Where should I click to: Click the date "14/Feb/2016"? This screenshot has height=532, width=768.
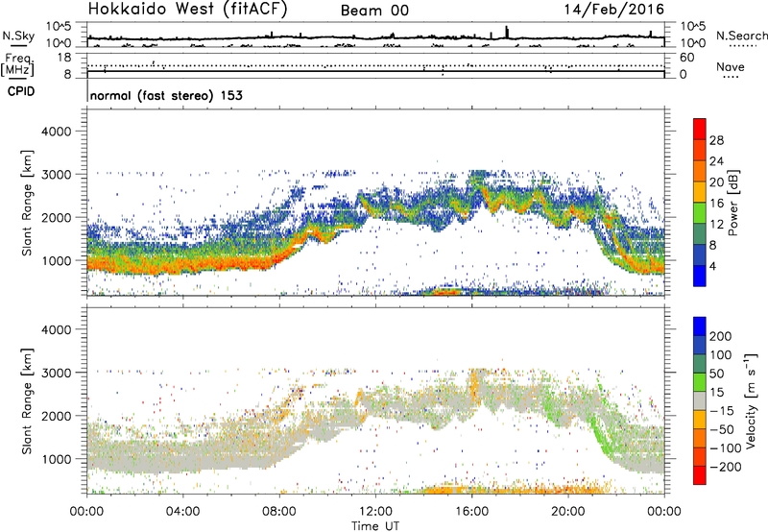click(x=614, y=10)
